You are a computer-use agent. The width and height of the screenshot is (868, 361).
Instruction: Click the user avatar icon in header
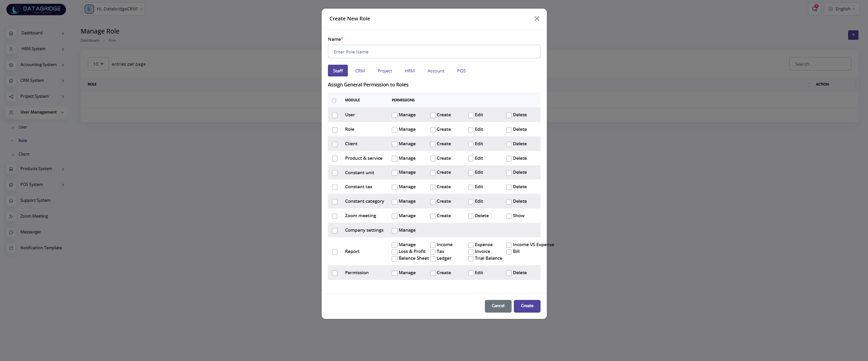pos(90,9)
